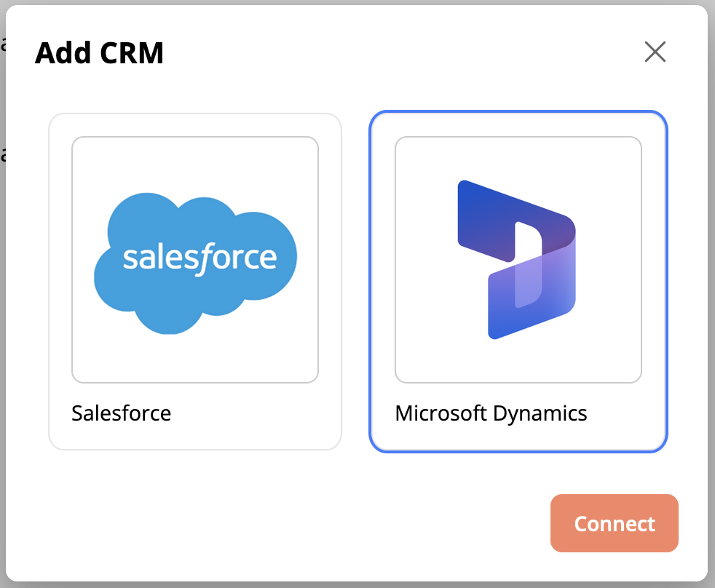
Task: Click the 'Add CRM' dialog heading
Action: 99,53
